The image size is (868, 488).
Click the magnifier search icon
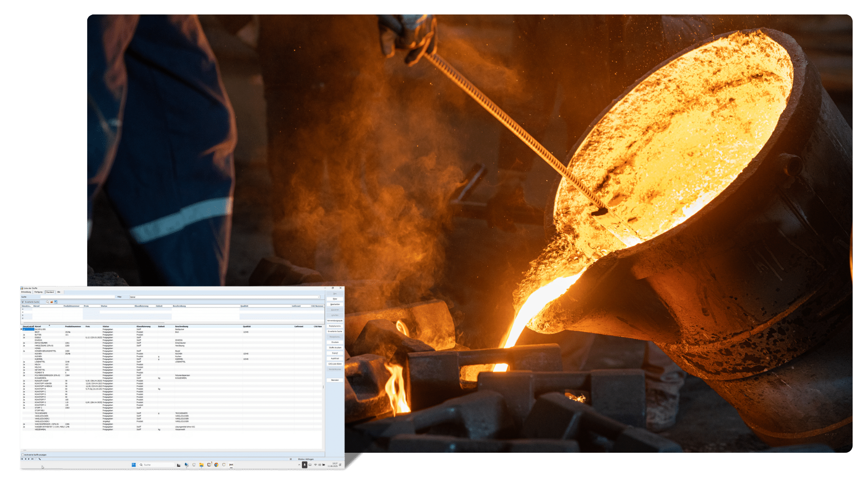tap(47, 302)
